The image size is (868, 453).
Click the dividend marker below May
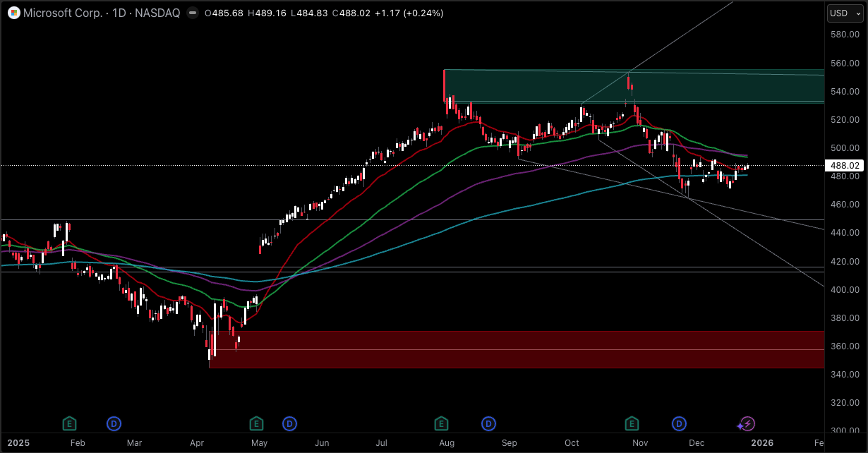[290, 423]
